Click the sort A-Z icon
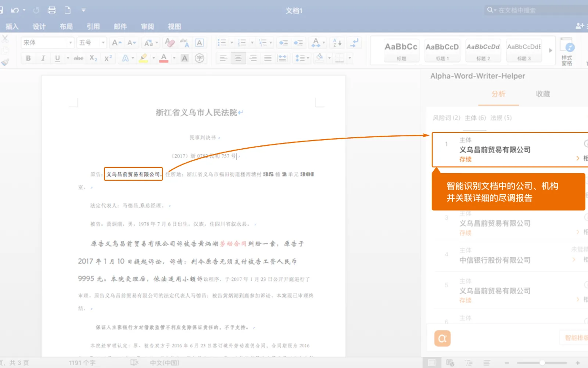This screenshot has width=588, height=368. pos(337,43)
